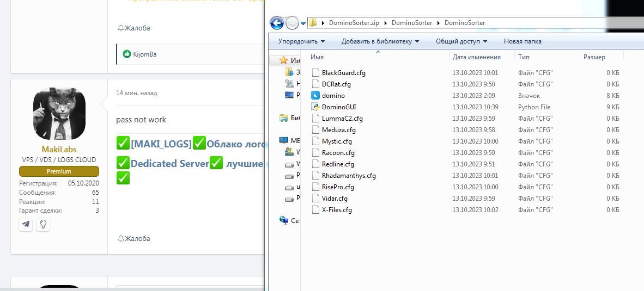The height and width of the screenshot is (291, 644).
Task: Click the folder icon in address bar
Action: coord(313,23)
